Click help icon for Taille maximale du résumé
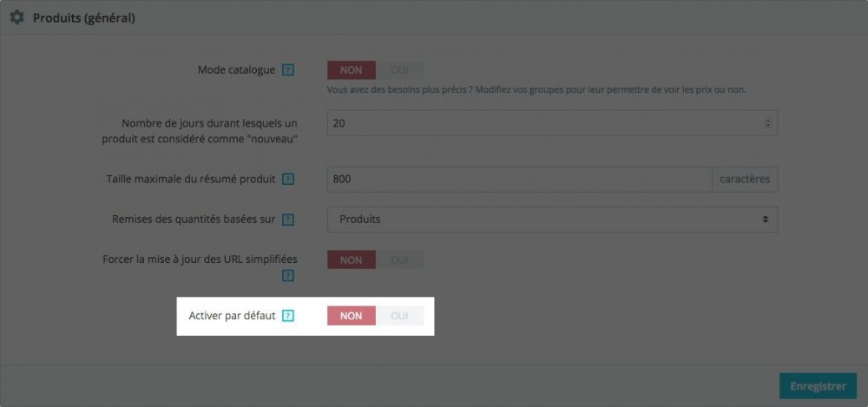This screenshot has width=868, height=407. (x=288, y=180)
